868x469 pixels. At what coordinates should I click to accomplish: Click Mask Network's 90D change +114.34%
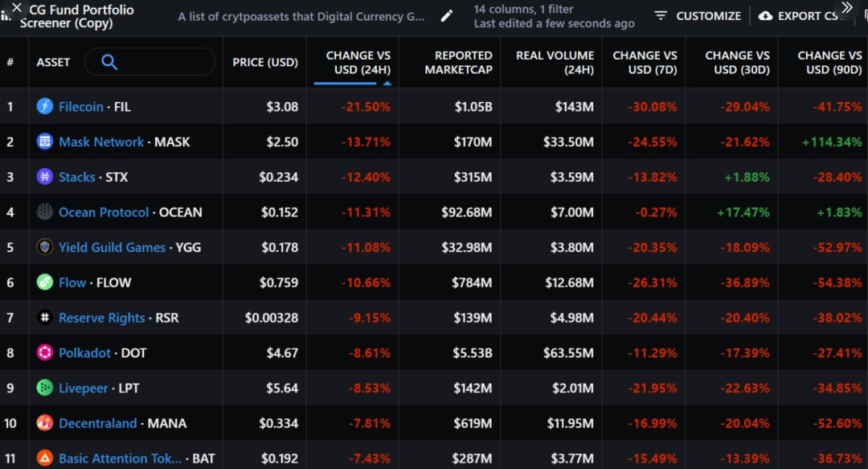point(832,142)
